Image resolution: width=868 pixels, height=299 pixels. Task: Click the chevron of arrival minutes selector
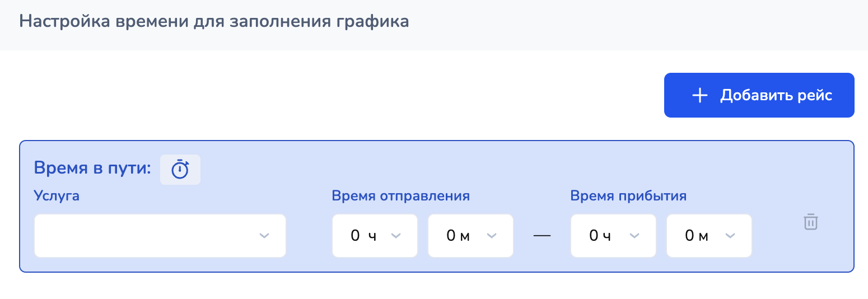tap(730, 236)
